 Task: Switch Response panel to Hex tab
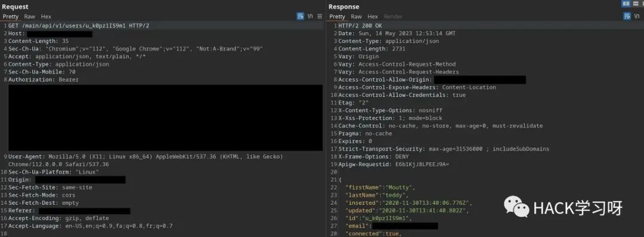click(373, 17)
